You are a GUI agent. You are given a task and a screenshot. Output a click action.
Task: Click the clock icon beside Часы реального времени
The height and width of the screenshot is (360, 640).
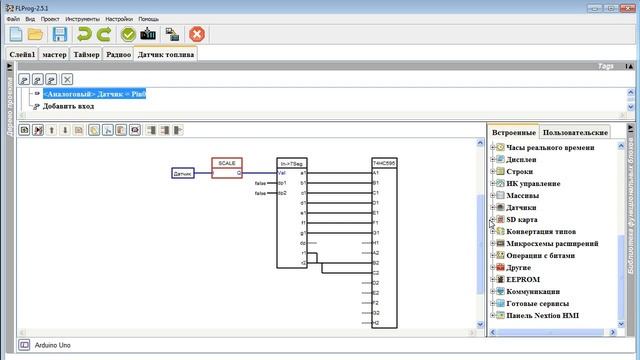click(500, 147)
